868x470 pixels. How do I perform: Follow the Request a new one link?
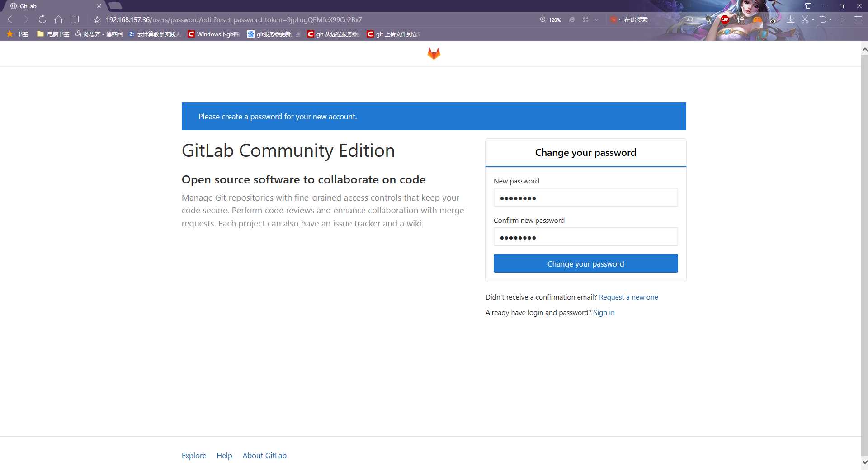point(628,297)
